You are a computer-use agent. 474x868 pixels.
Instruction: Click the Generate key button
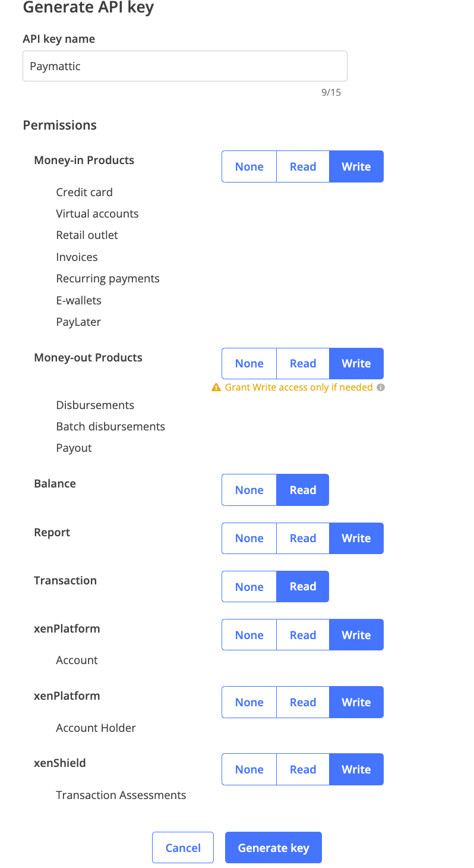[x=273, y=847]
